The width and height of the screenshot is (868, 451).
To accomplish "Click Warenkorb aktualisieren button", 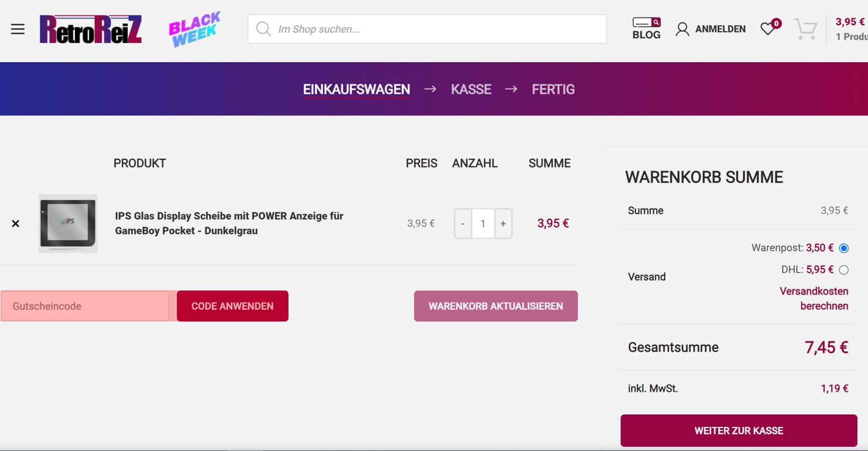I will pos(496,306).
